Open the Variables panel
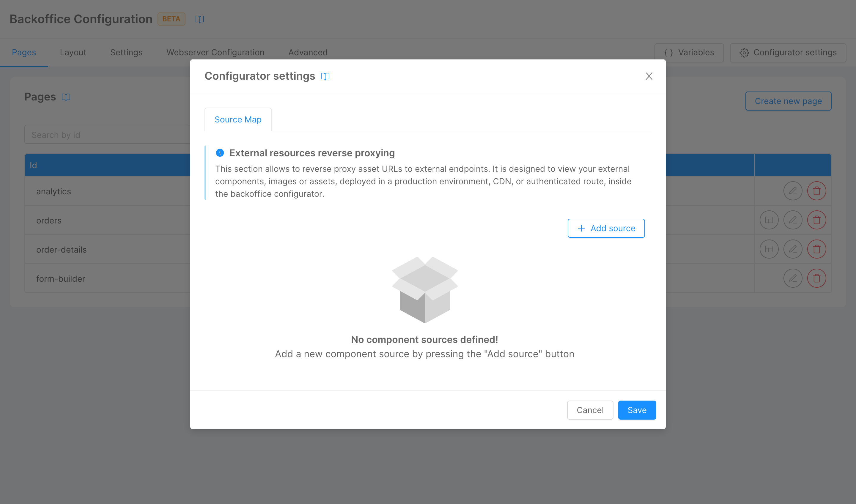Screen dimensions: 856x504 click(689, 53)
